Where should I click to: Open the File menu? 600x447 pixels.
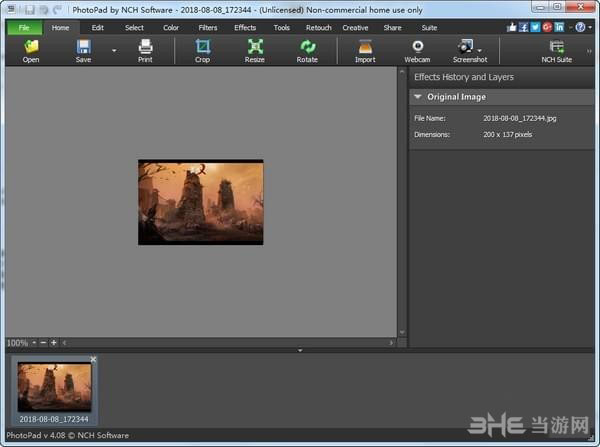[x=22, y=28]
